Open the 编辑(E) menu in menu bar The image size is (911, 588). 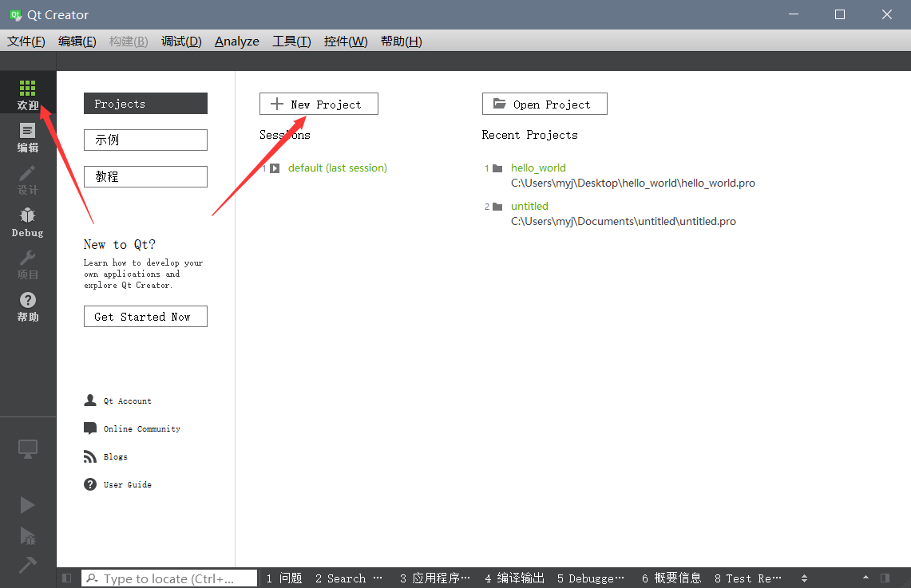coord(77,41)
